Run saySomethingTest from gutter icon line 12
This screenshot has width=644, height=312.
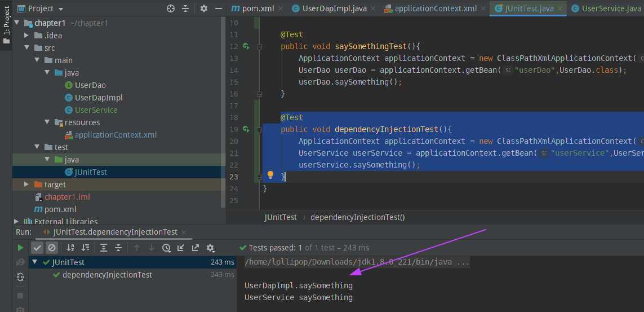(246, 46)
